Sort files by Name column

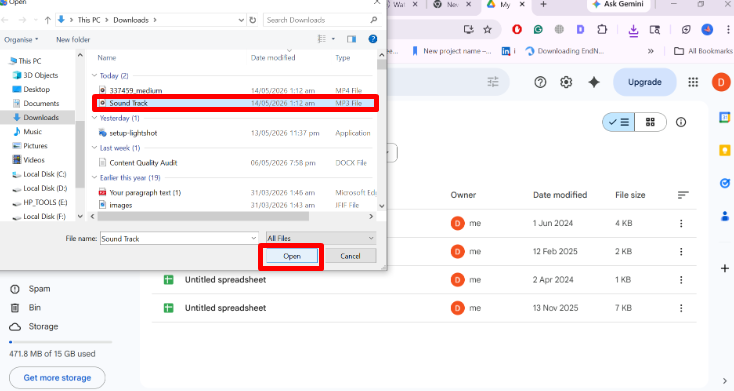coord(107,58)
